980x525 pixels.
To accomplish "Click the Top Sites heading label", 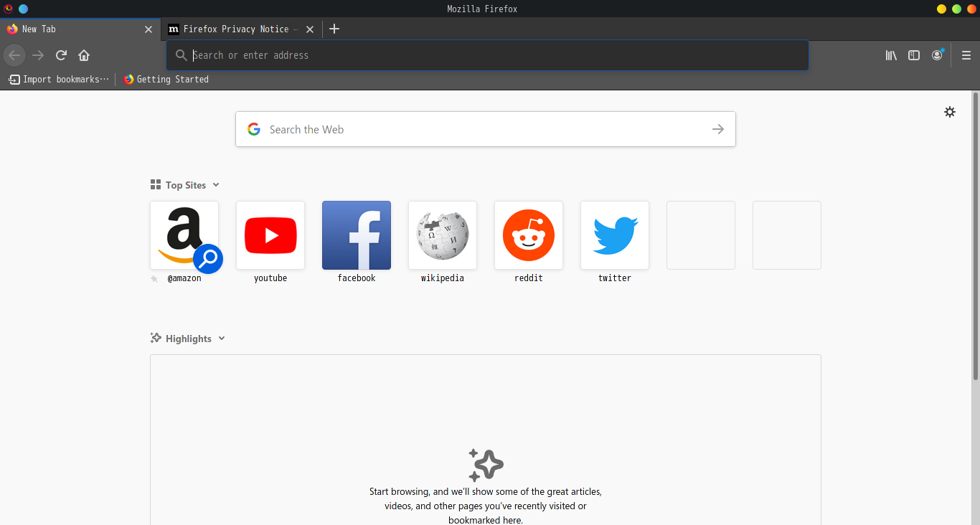I will 186,185.
